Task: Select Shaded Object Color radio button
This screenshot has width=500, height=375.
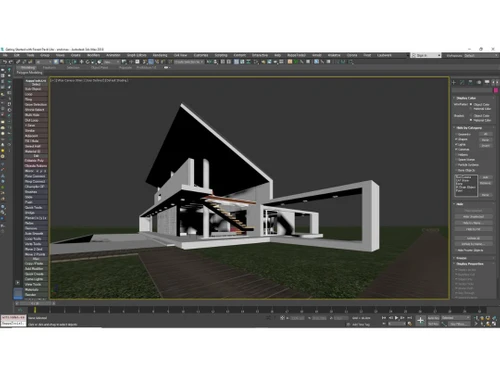Action: 471,116
